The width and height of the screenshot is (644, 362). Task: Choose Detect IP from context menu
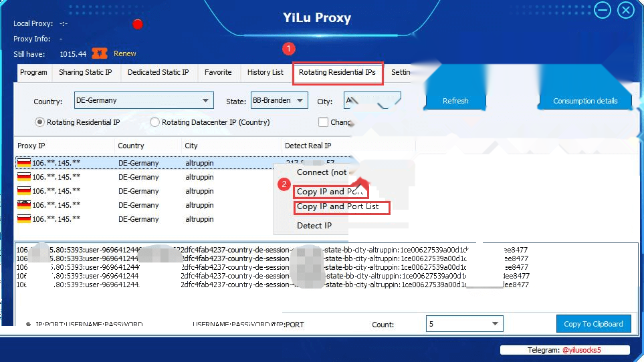314,226
